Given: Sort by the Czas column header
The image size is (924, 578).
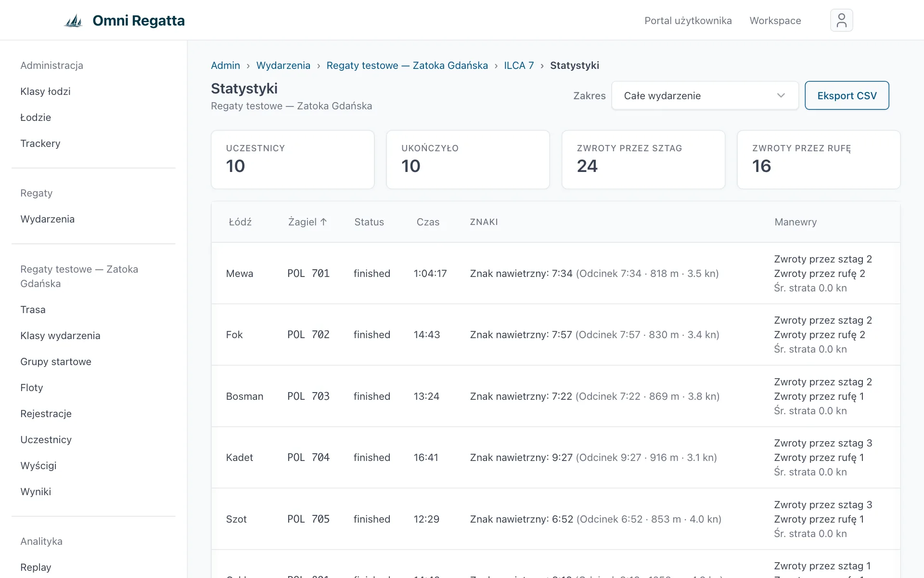Looking at the screenshot, I should pos(428,222).
